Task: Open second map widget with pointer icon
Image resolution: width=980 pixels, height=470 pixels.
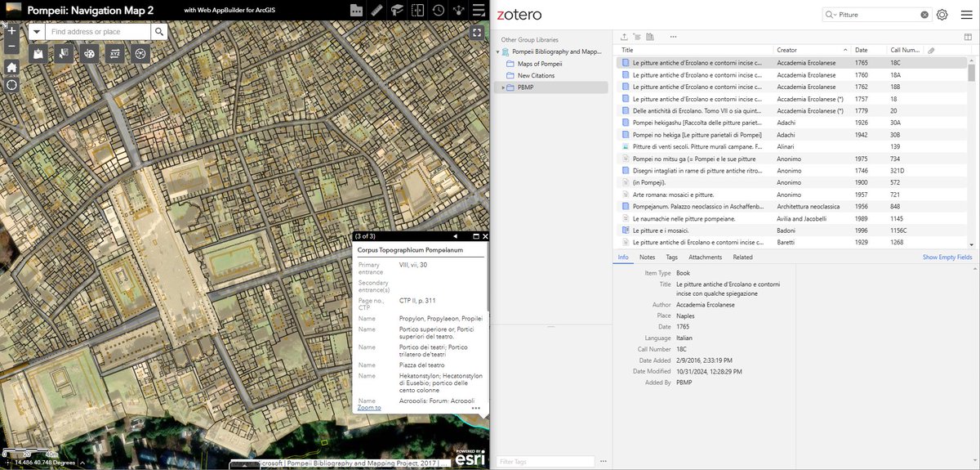Action: tap(64, 53)
